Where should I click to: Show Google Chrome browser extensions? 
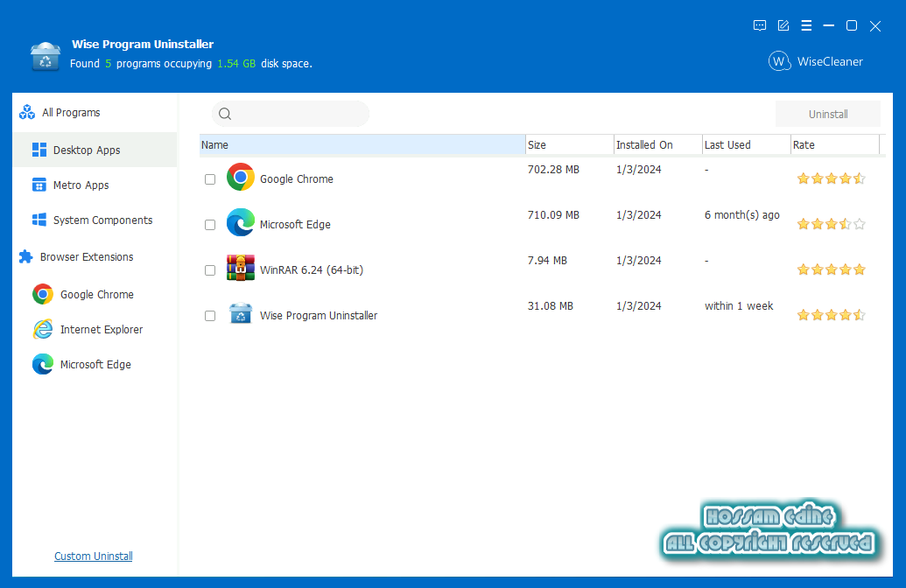pyautogui.click(x=97, y=295)
